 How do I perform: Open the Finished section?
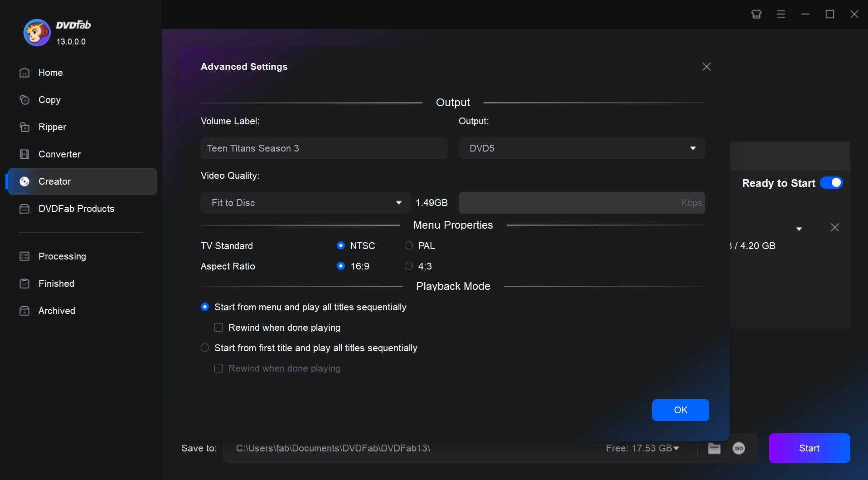56,284
